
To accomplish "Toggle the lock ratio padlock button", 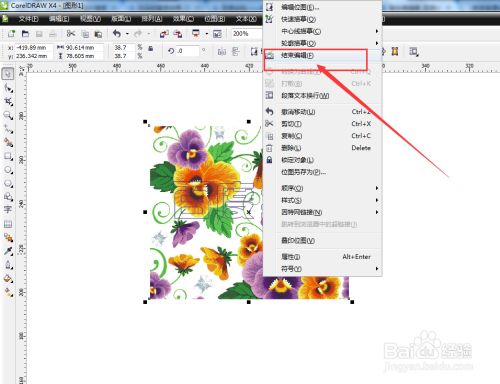I will 151,49.
